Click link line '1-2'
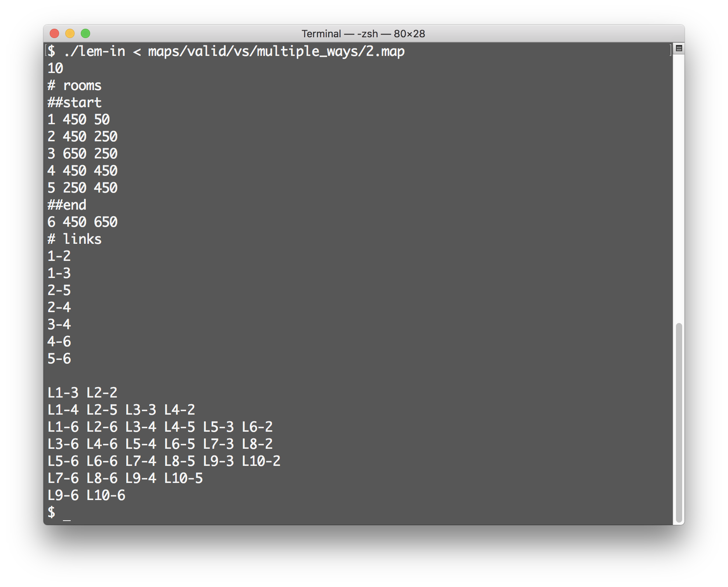This screenshot has height=587, width=728. pyautogui.click(x=59, y=256)
